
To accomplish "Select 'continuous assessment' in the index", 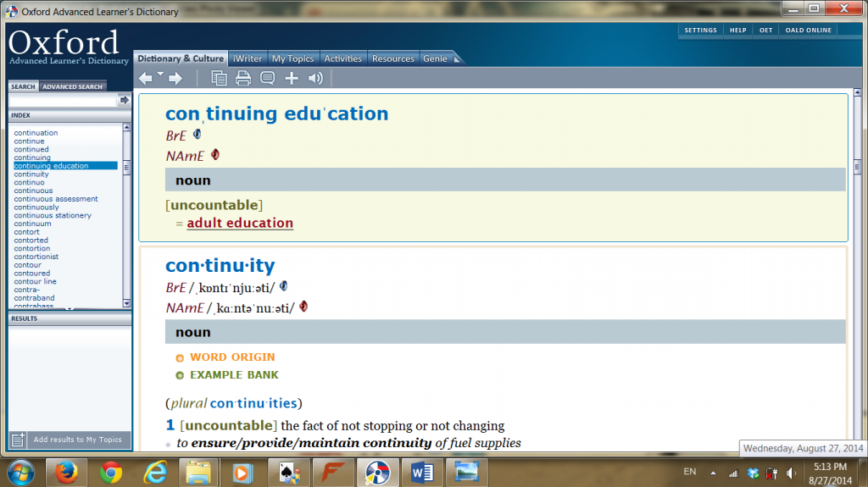I will tap(56, 199).
